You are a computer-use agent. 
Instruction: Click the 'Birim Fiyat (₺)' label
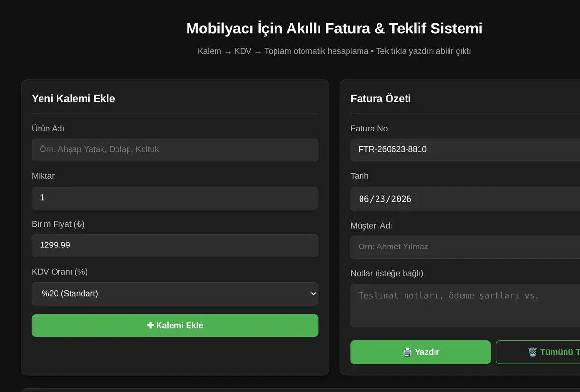(x=58, y=224)
